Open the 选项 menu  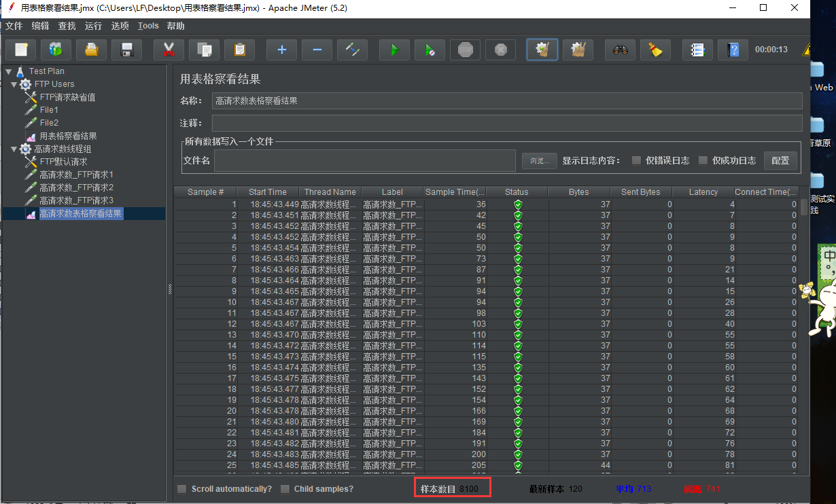(x=120, y=26)
